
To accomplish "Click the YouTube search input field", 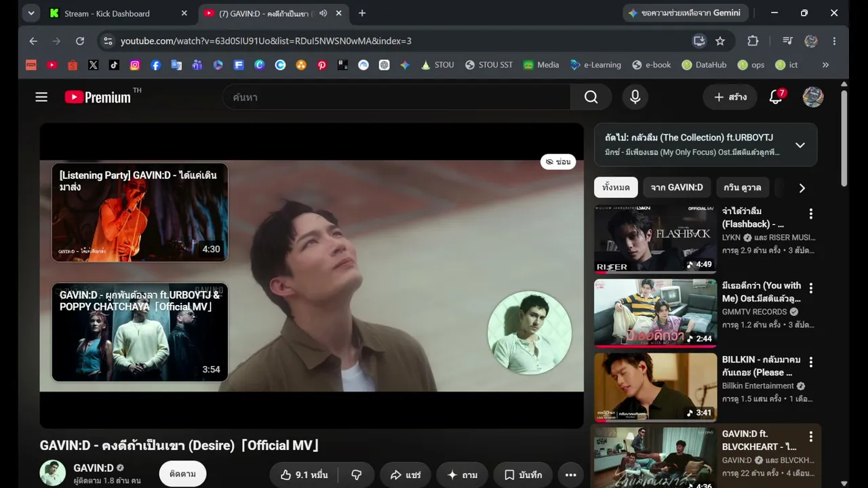I will pyautogui.click(x=397, y=97).
